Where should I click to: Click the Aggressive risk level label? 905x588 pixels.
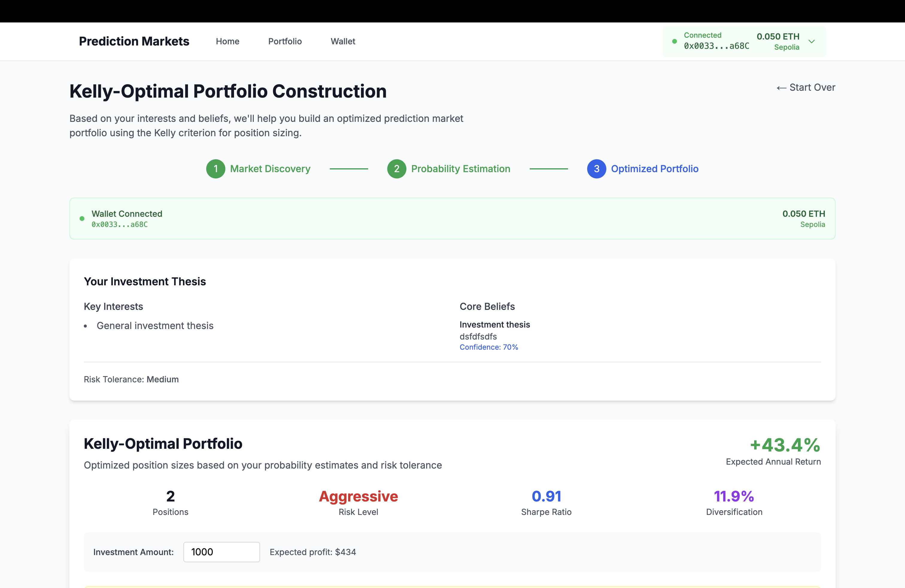pos(358,496)
